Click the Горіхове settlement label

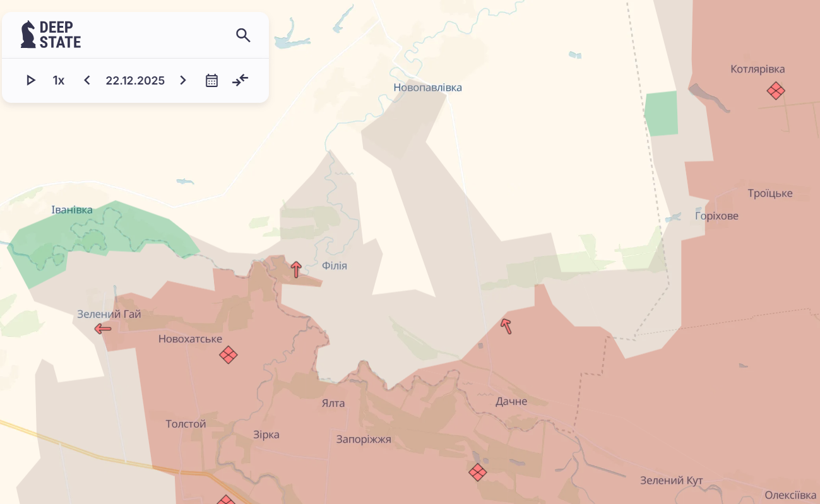tap(716, 216)
